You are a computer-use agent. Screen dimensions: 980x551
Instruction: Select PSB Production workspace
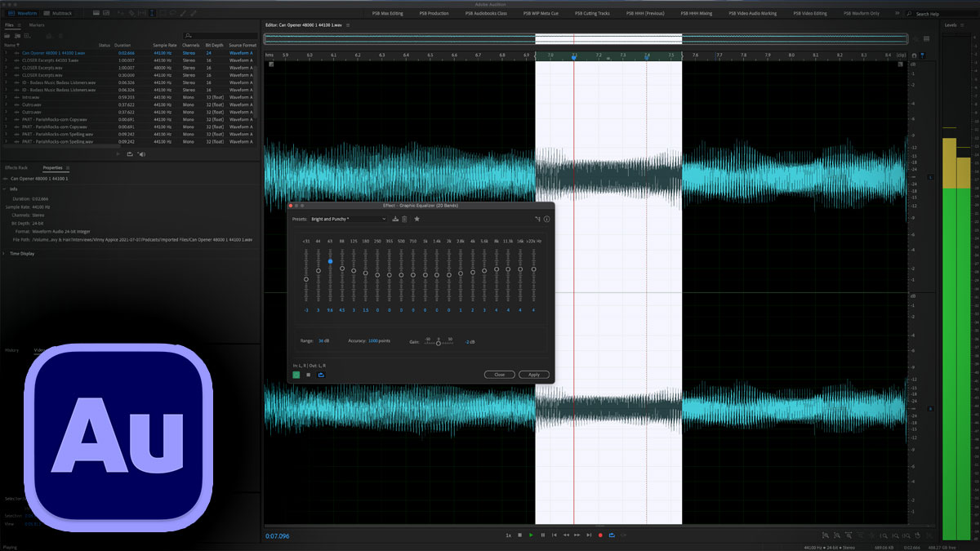pyautogui.click(x=435, y=14)
